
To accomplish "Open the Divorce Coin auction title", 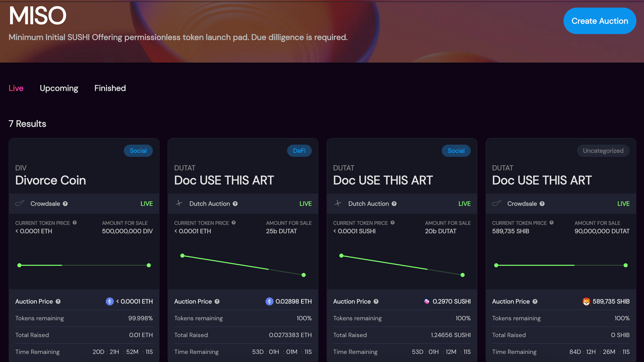I will click(x=50, y=181).
